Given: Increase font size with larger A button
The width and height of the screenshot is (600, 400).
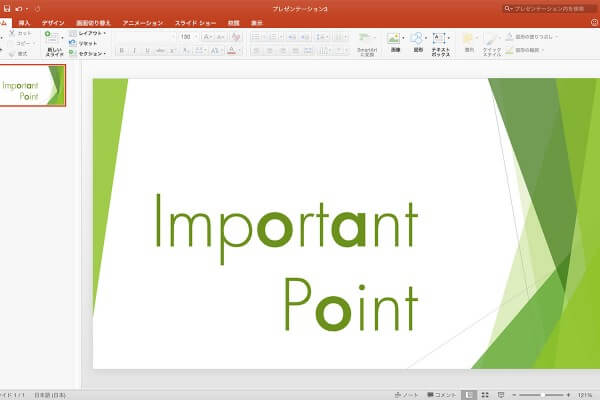Looking at the screenshot, I should pos(207,37).
